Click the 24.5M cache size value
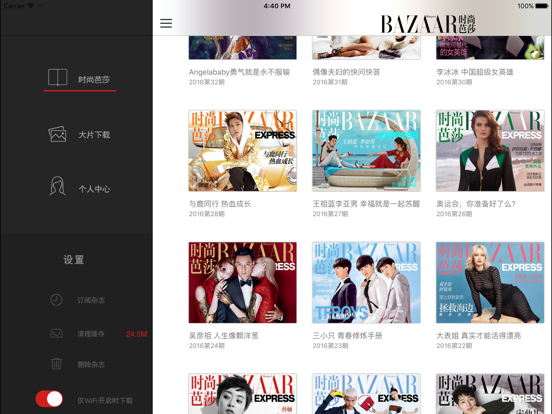Viewport: 552px width, 414px height. click(136, 334)
